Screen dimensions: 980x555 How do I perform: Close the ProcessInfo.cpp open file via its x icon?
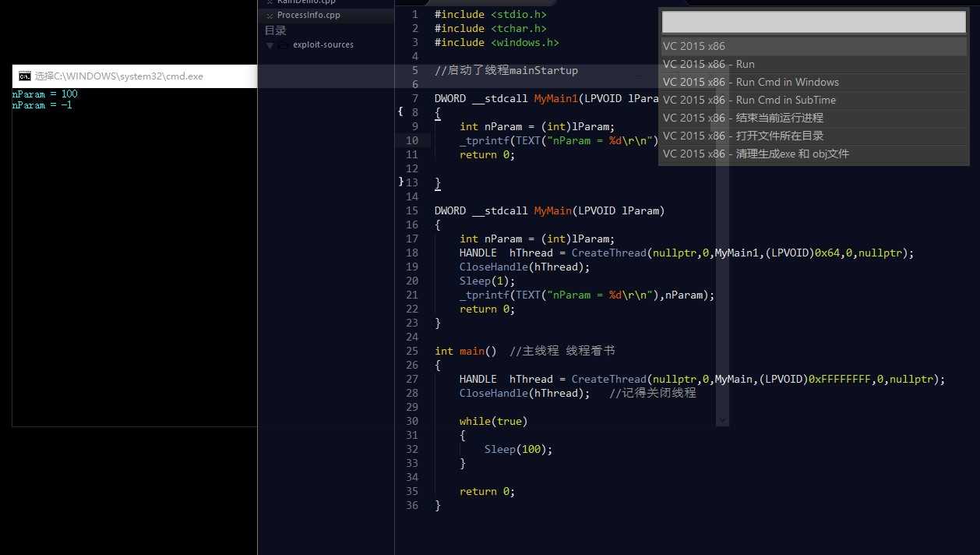pos(270,16)
